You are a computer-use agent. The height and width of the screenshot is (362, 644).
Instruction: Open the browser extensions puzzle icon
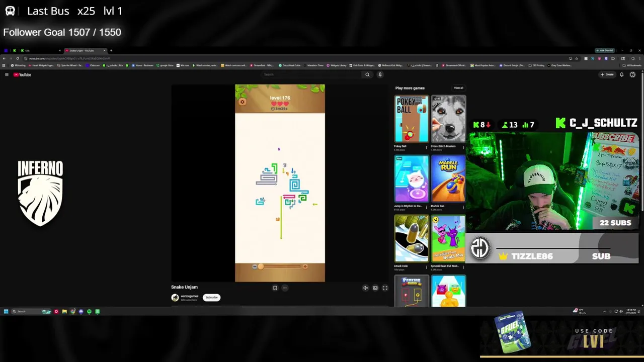click(613, 58)
